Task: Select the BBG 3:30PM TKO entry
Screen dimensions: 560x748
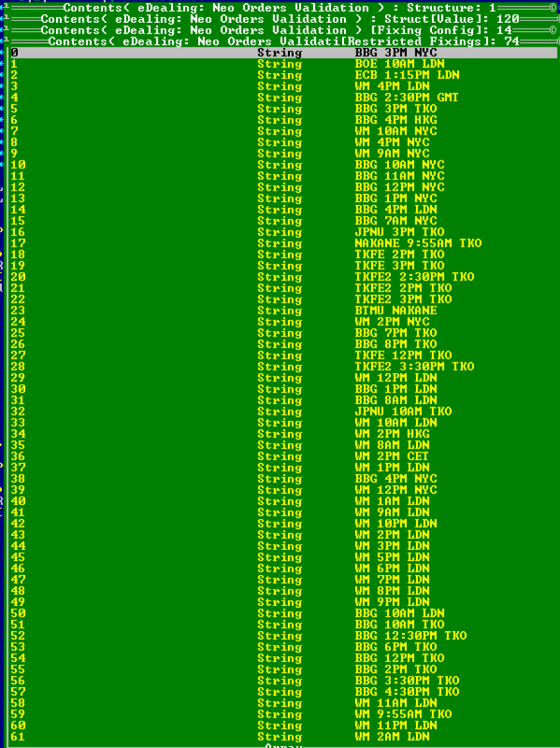Action: pyautogui.click(x=407, y=680)
